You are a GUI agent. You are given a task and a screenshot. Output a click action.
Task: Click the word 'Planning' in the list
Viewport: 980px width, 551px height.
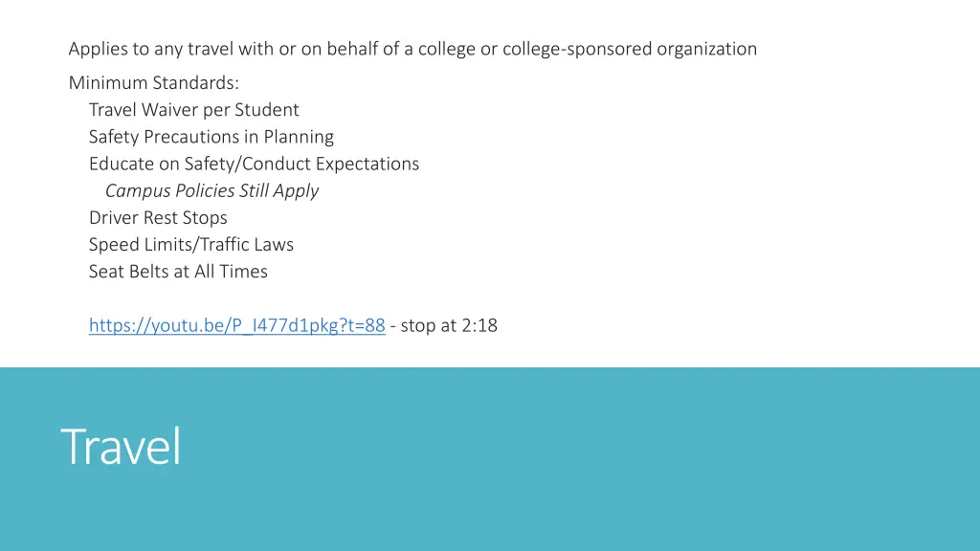click(x=299, y=137)
